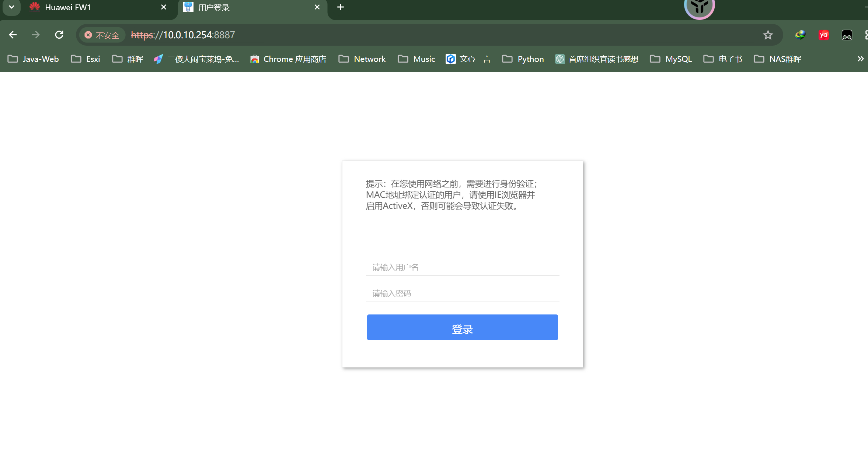The height and width of the screenshot is (475, 868).
Task: Open the Esxi bookmark folder
Action: point(86,59)
